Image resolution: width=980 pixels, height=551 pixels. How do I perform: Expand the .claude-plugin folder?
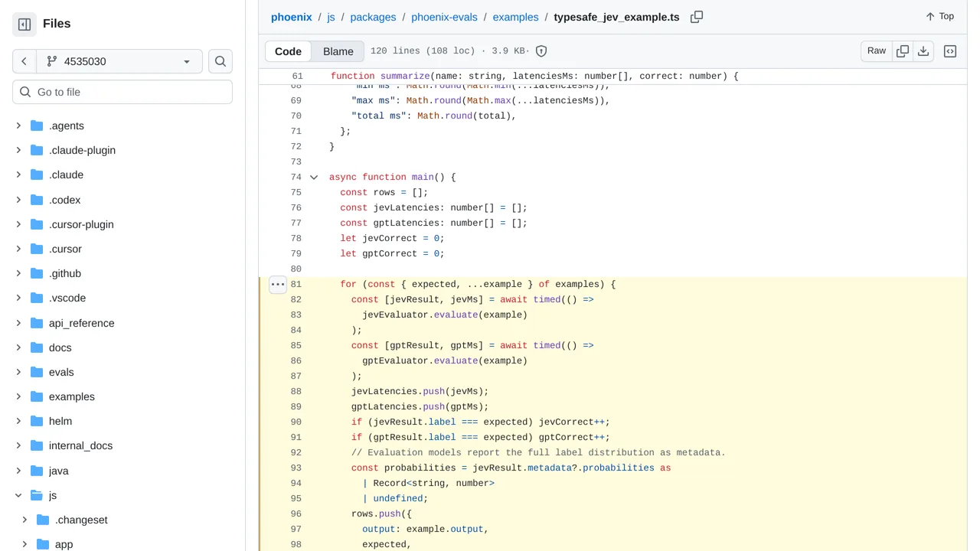coord(18,150)
